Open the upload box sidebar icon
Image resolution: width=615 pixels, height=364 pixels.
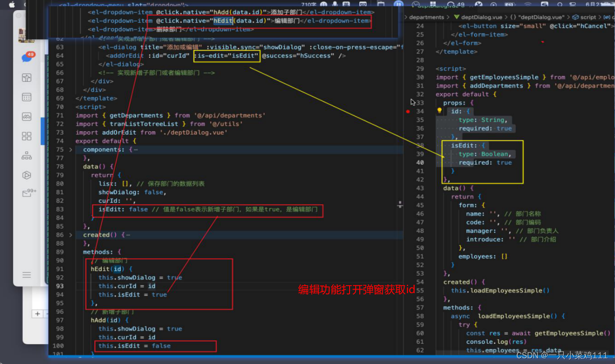pos(26,78)
